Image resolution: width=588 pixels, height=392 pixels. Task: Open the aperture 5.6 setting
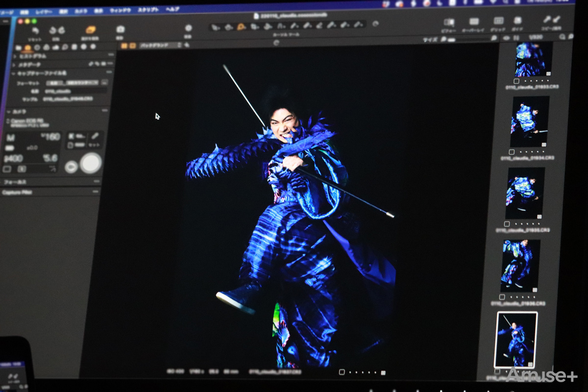pyautogui.click(x=50, y=158)
